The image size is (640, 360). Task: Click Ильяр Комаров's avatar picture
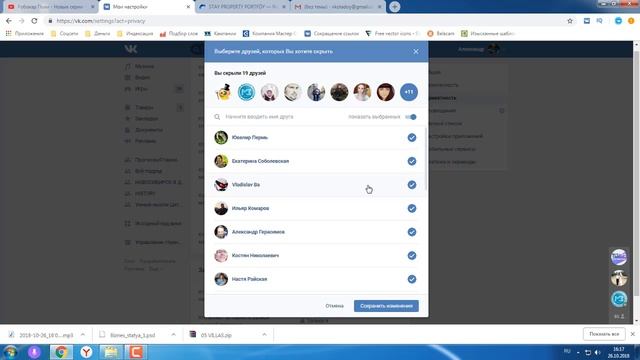[x=221, y=208]
